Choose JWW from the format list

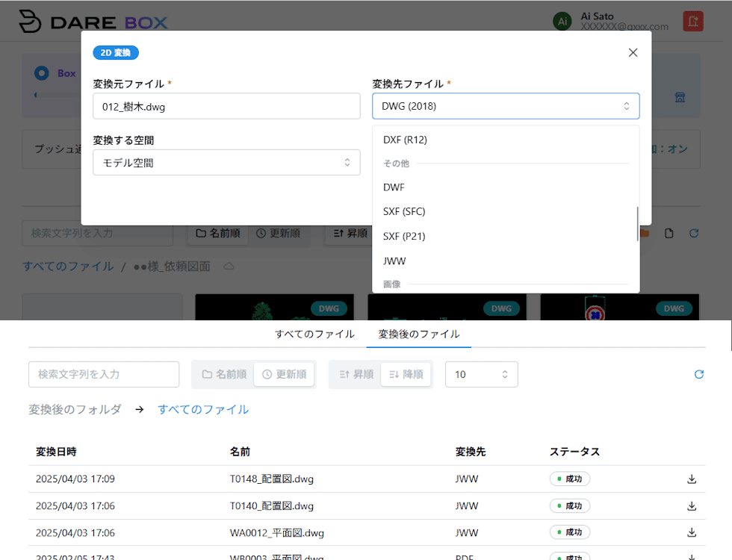pyautogui.click(x=394, y=261)
